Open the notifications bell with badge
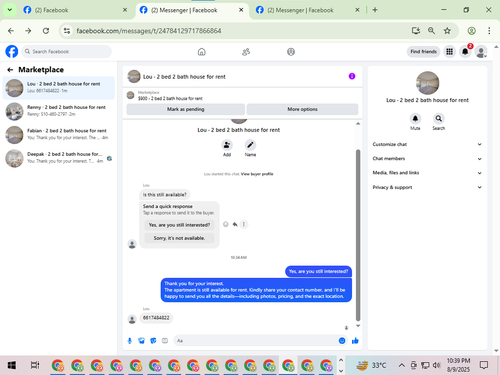The height and width of the screenshot is (375, 500). coord(465,52)
